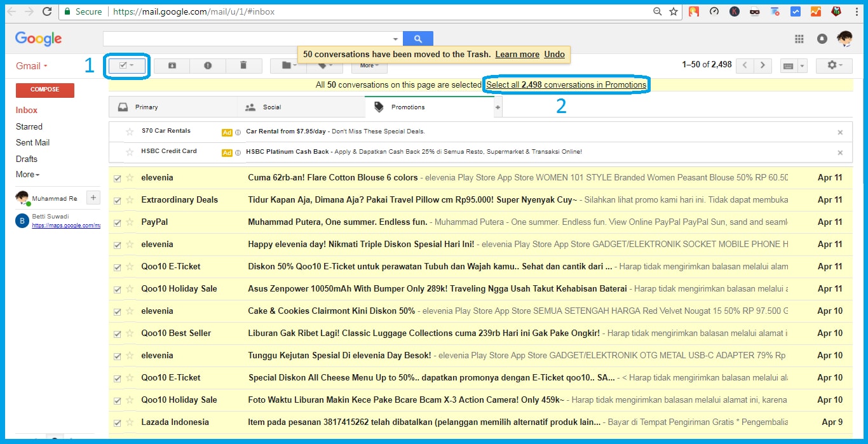
Task: Uncheck the Extraordinary Deals email checkbox
Action: coord(117,201)
